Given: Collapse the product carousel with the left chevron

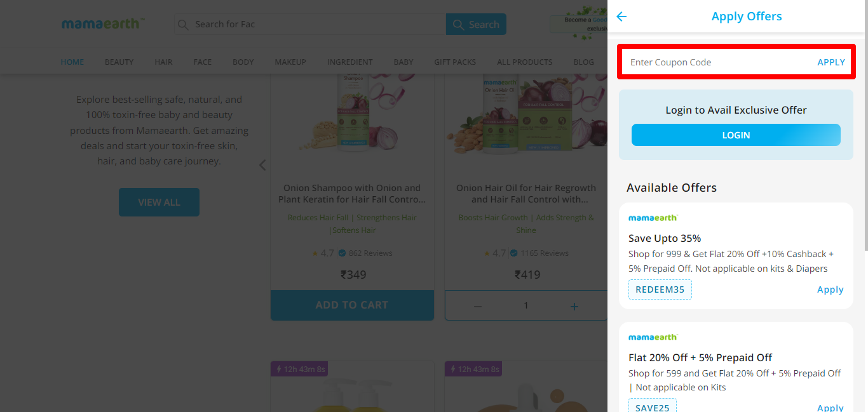Looking at the screenshot, I should [262, 164].
